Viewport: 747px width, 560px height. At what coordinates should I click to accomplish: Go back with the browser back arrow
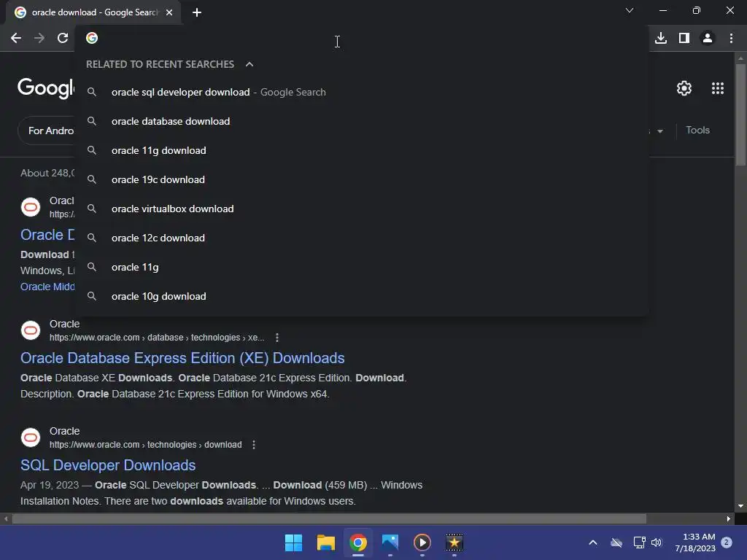[16, 38]
